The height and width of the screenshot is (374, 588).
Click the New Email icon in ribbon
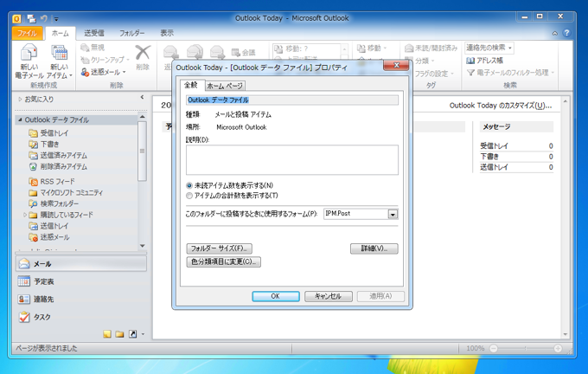[29, 52]
